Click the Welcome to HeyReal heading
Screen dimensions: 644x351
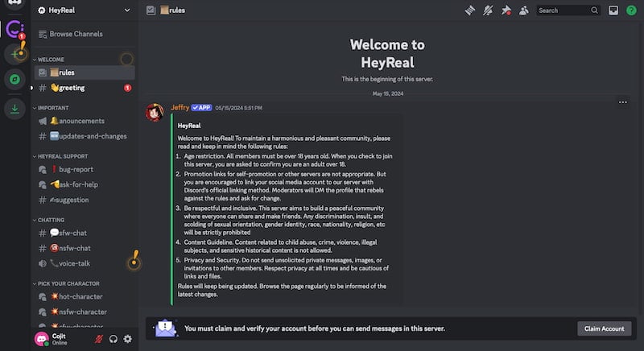point(387,53)
